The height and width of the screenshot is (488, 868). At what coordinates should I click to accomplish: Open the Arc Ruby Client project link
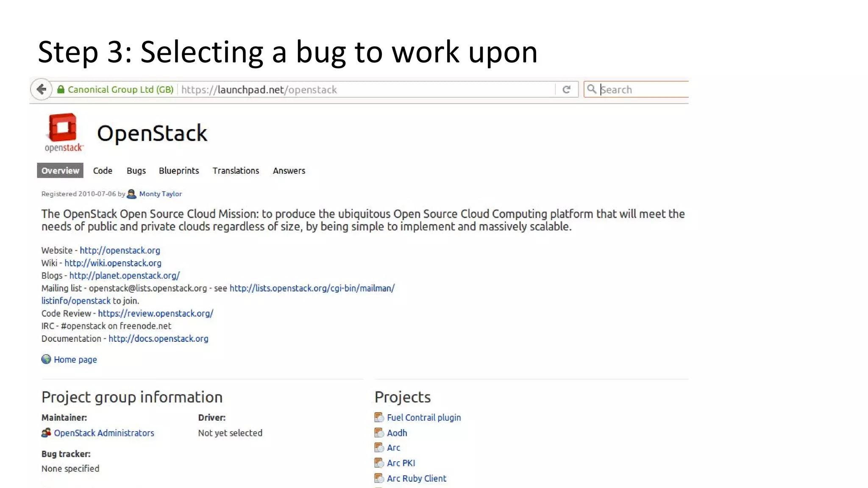pos(417,478)
